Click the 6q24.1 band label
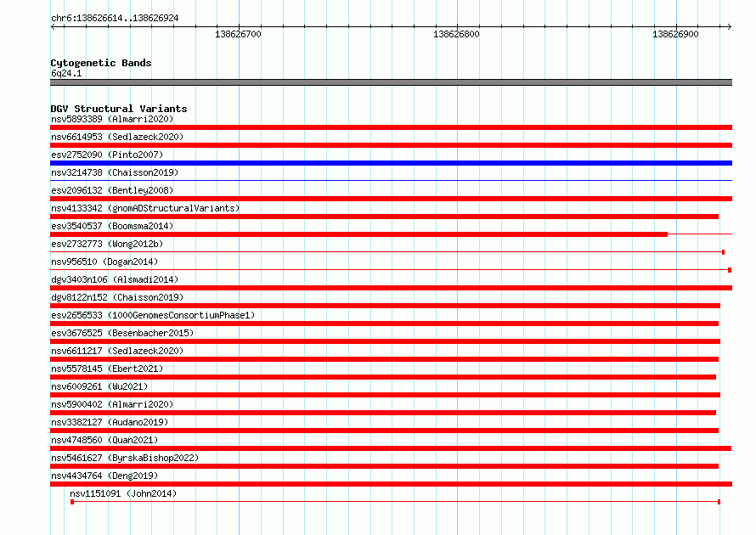The width and height of the screenshot is (756, 535). pos(66,73)
